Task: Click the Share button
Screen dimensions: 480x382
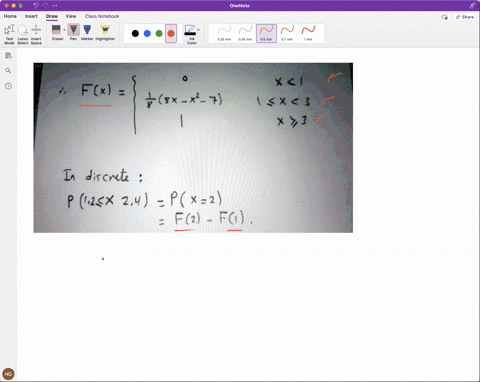Action: [465, 17]
